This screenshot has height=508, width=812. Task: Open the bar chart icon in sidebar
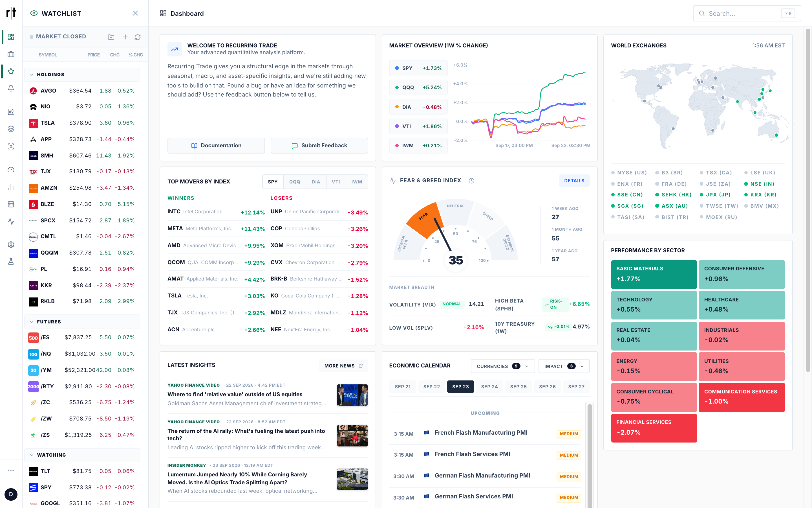[11, 187]
